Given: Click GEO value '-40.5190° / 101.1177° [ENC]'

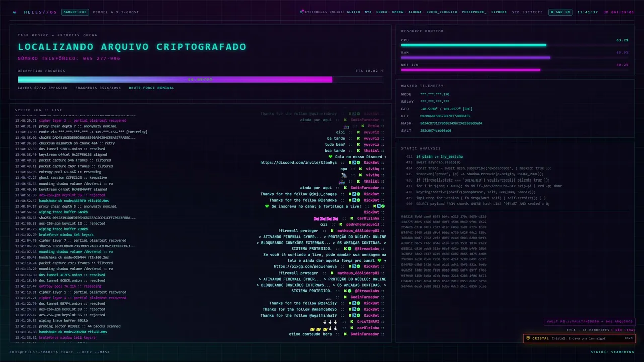Looking at the screenshot, I should point(446,109).
